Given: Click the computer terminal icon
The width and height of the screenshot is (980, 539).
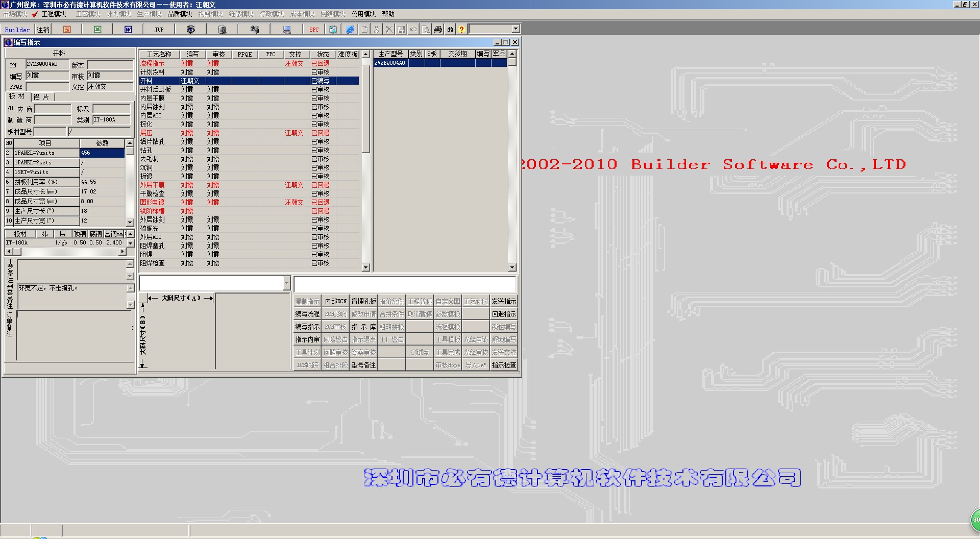Looking at the screenshot, I should 287,30.
